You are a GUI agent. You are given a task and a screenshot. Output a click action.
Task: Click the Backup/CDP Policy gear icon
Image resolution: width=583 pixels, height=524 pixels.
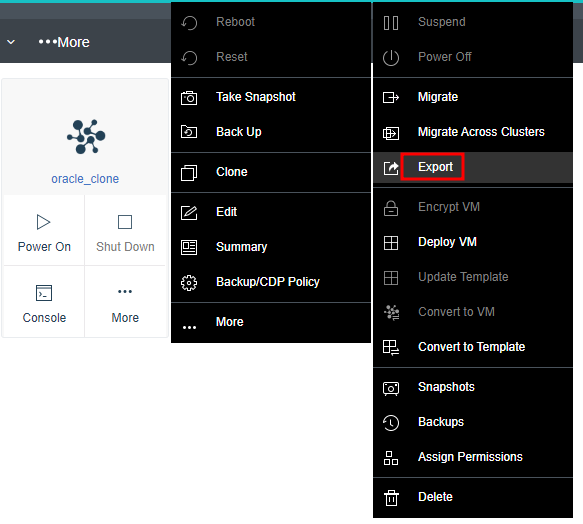point(189,283)
